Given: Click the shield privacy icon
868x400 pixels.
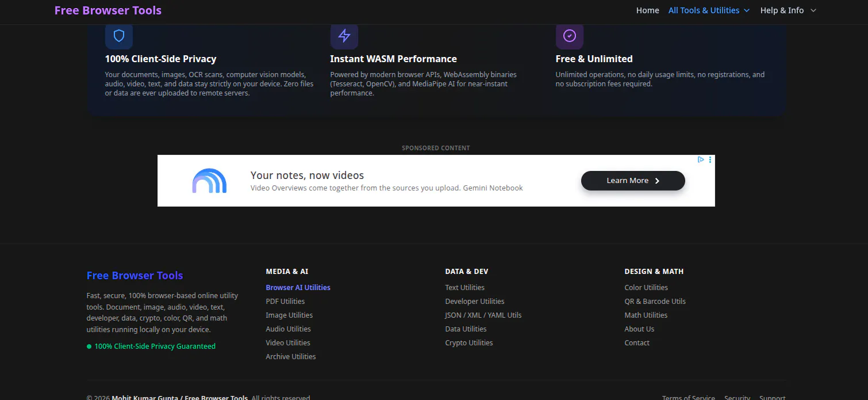Looking at the screenshot, I should (119, 36).
